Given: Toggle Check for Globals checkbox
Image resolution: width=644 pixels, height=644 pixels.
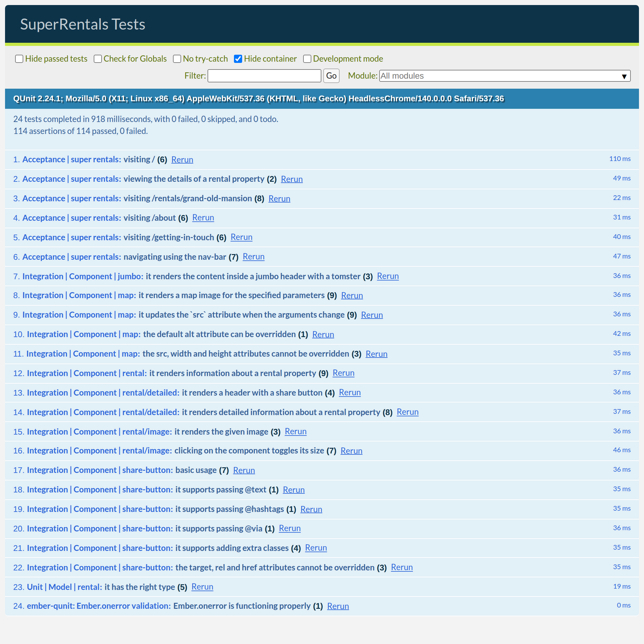Looking at the screenshot, I should [98, 59].
